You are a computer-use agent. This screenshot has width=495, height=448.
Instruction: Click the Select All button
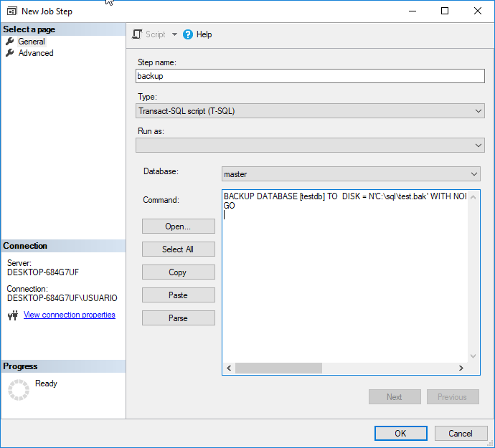click(179, 249)
